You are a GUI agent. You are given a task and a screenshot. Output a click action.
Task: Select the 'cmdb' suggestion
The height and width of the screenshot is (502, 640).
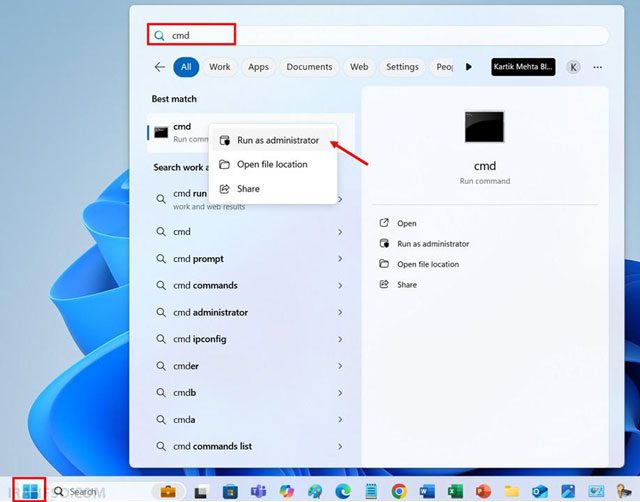click(x=250, y=393)
